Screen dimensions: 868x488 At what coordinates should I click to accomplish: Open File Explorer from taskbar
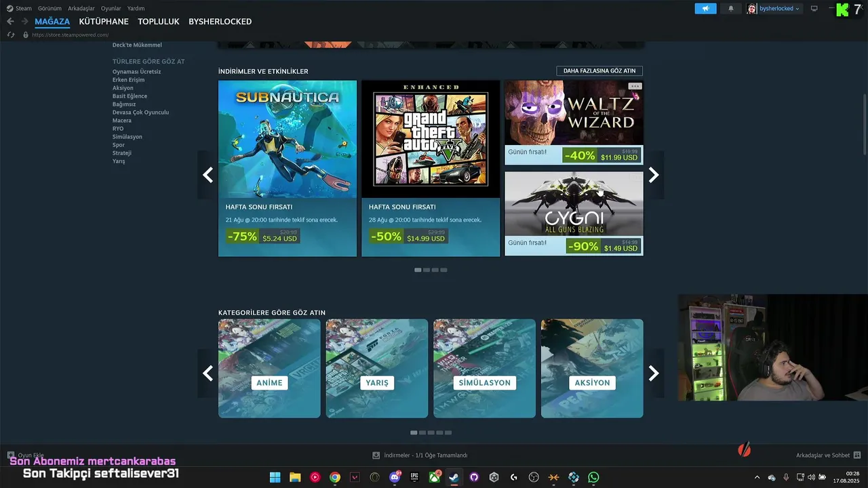tap(295, 477)
